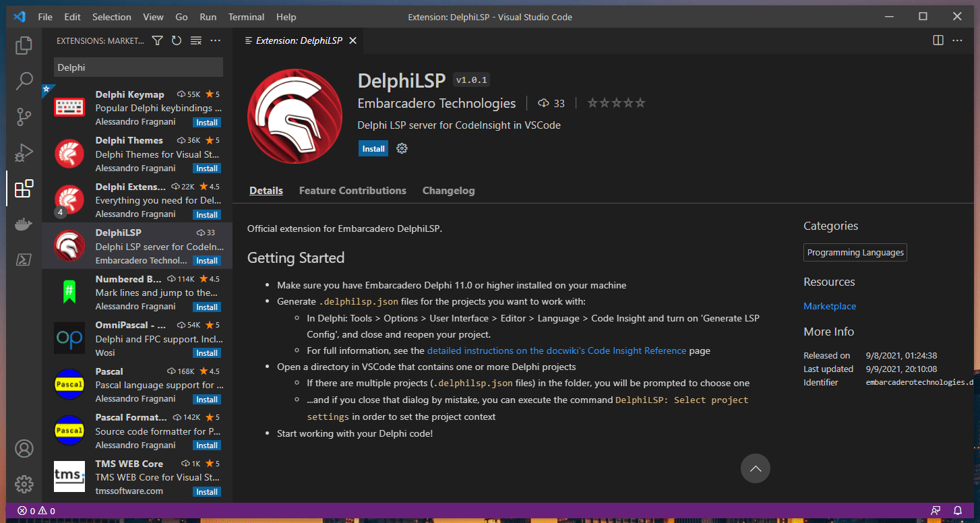The height and width of the screenshot is (523, 980).
Task: Open the feedback icon in status bar
Action: [936, 511]
